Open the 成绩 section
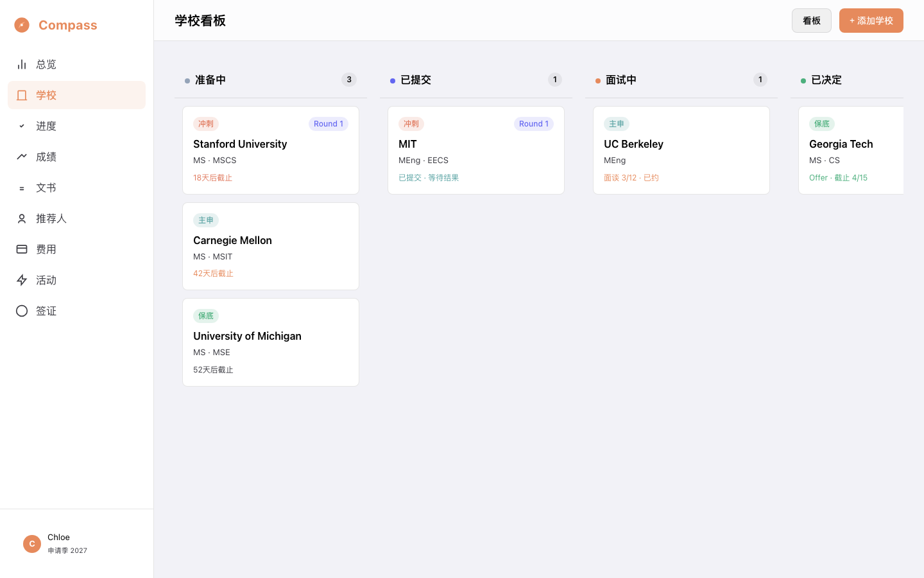The image size is (924, 578). point(76,157)
